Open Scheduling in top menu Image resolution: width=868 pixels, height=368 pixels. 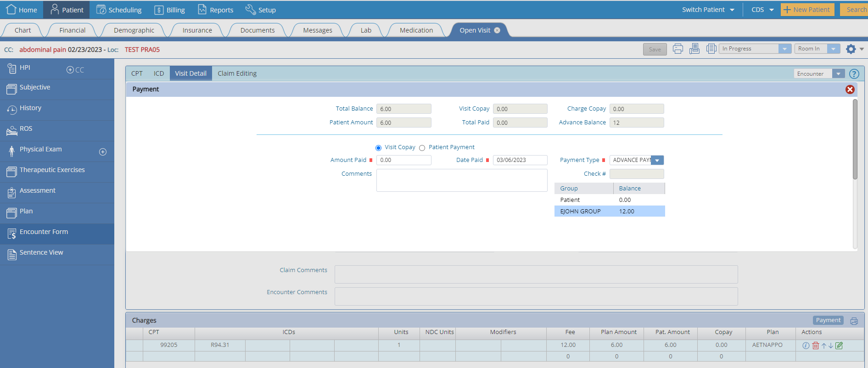pyautogui.click(x=119, y=10)
